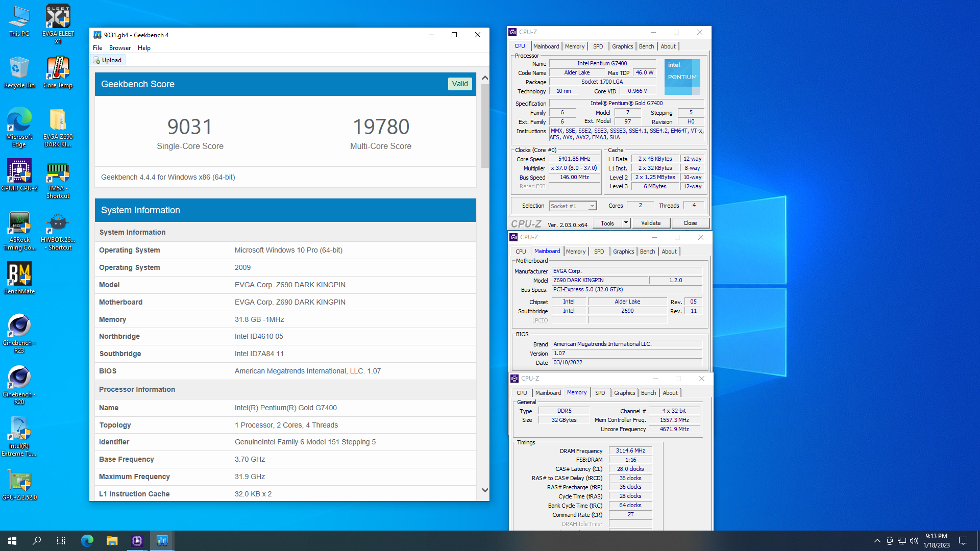Switch to Geekbench taskbar button
980x551 pixels.
pyautogui.click(x=162, y=541)
